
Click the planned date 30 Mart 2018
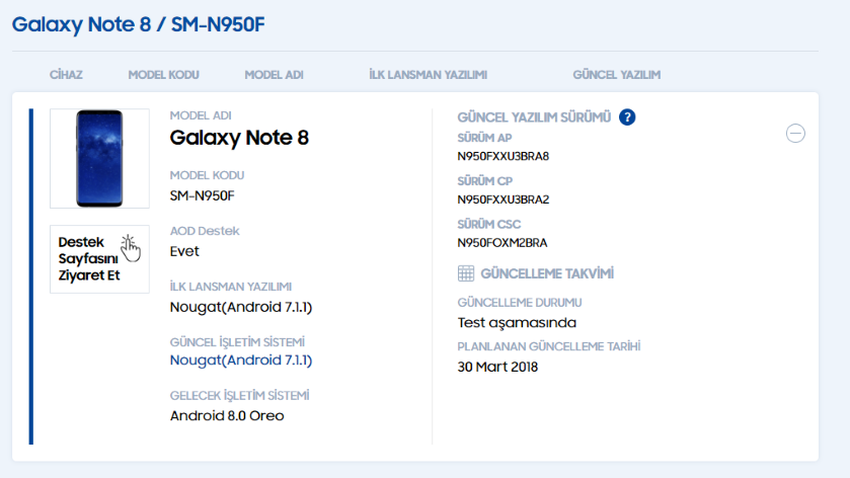coord(497,367)
